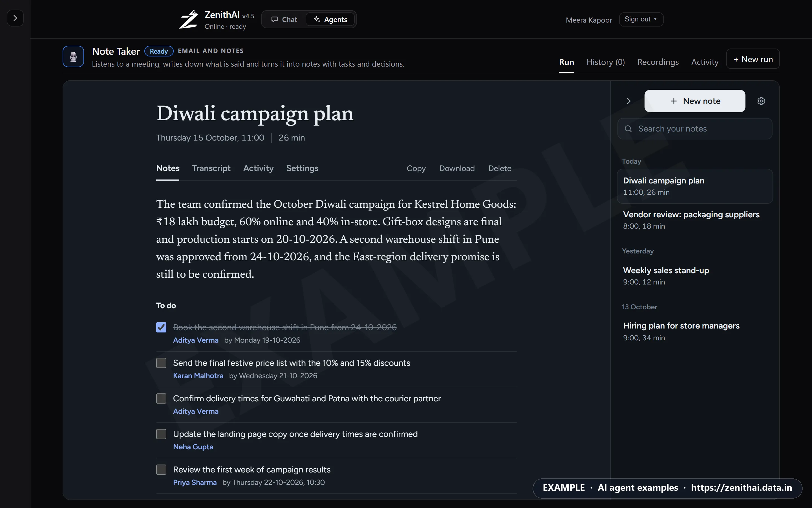Open the Weekly sales stand-up note
The image size is (812, 508).
pyautogui.click(x=695, y=276)
